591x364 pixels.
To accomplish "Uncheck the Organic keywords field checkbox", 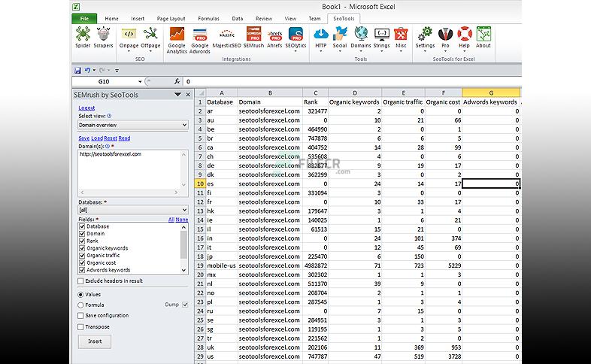I will pyautogui.click(x=82, y=248).
